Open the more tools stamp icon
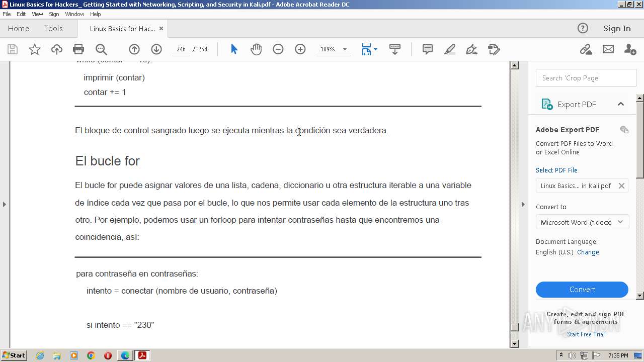The image size is (644, 362). [x=494, y=49]
